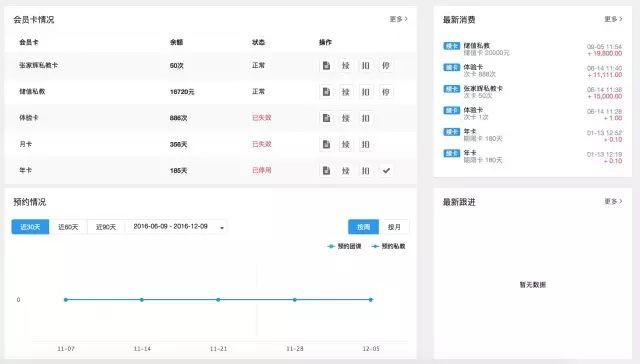Image resolution: width=640 pixels, height=364 pixels.
Task: Click amount +11,111.00 in 最新消费
Action: [605, 75]
